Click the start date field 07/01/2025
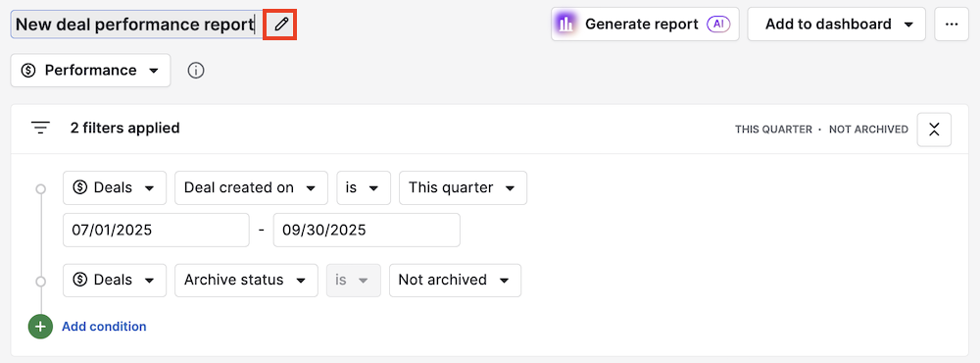The height and width of the screenshot is (363, 980). pyautogui.click(x=156, y=230)
